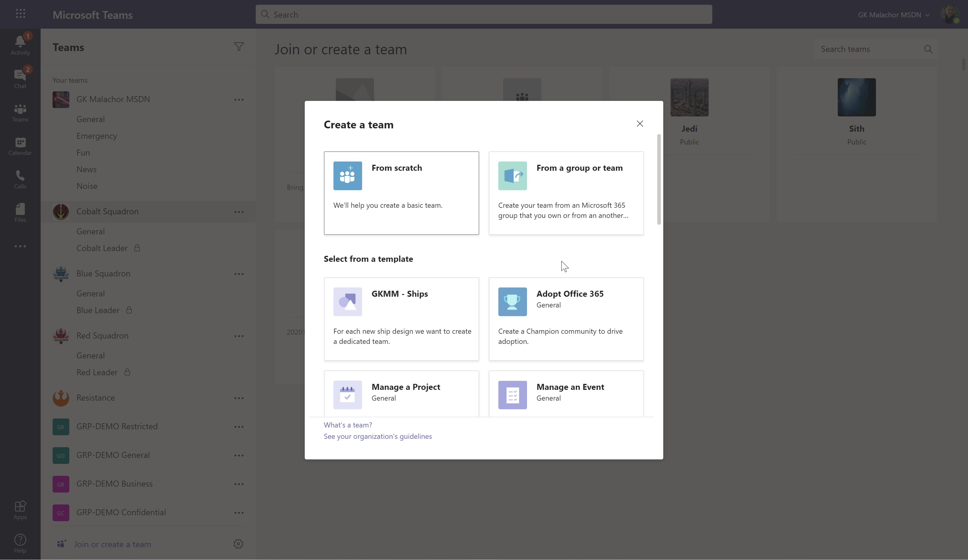Viewport: 968px width, 560px height.
Task: Click the Search teams magnifier icon
Action: [x=928, y=49]
